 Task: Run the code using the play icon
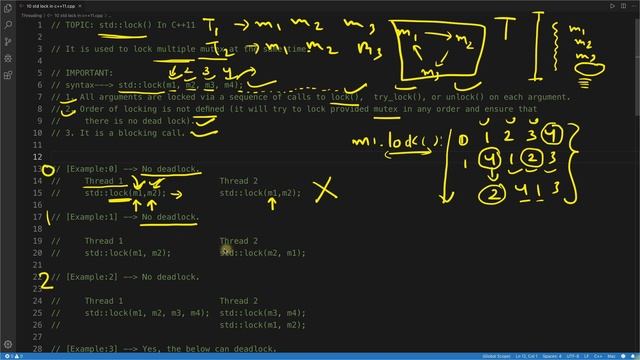tap(612, 6)
